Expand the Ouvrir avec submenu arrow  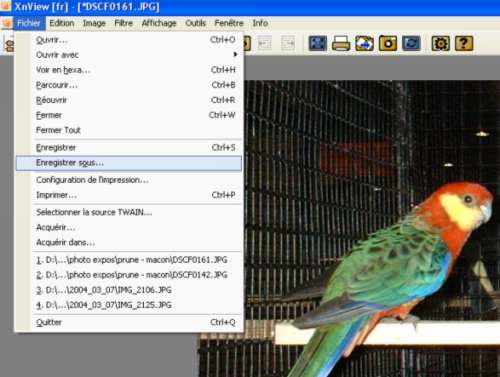[235, 54]
